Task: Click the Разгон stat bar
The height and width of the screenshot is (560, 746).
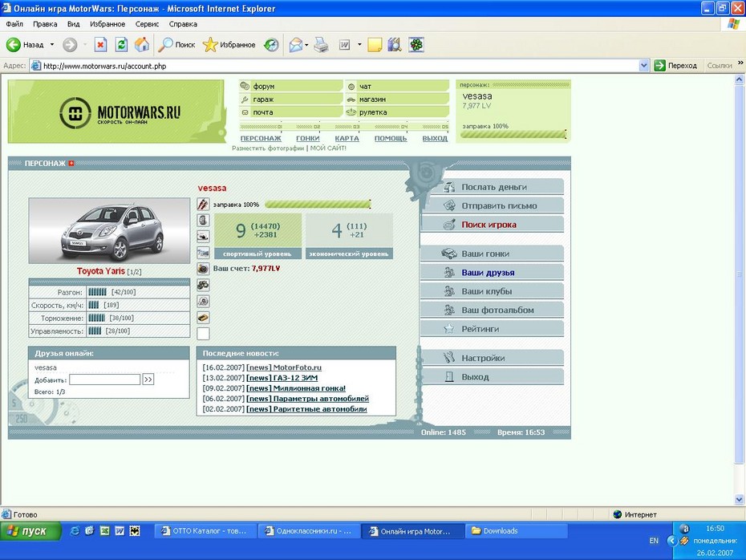Action: click(x=97, y=292)
